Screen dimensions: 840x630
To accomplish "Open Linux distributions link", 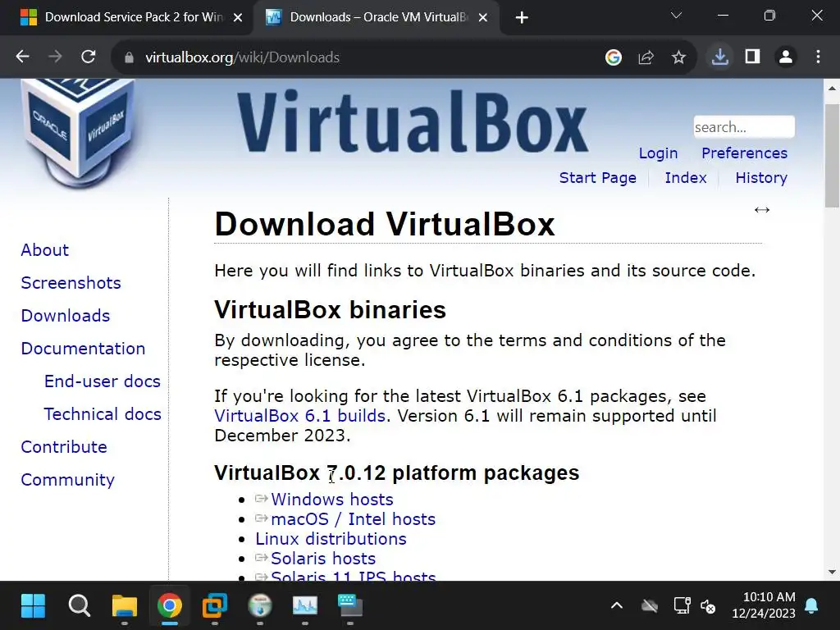I will point(331,539).
